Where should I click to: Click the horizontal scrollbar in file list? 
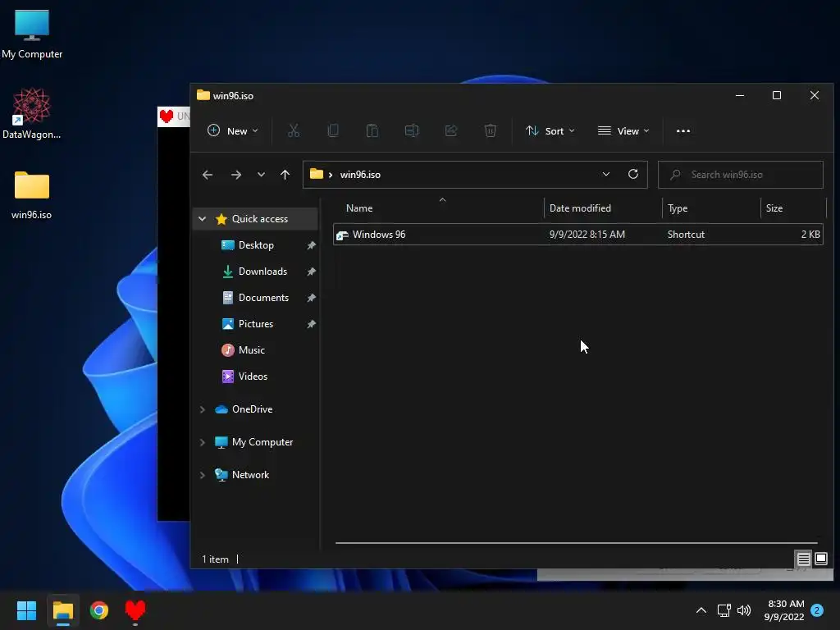pyautogui.click(x=577, y=543)
